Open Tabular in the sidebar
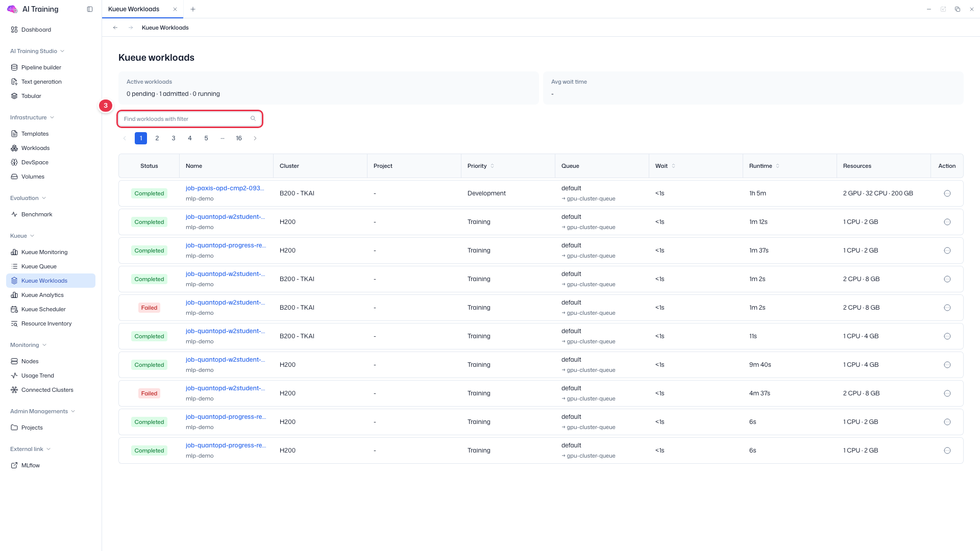This screenshot has width=980, height=551. (x=51, y=96)
